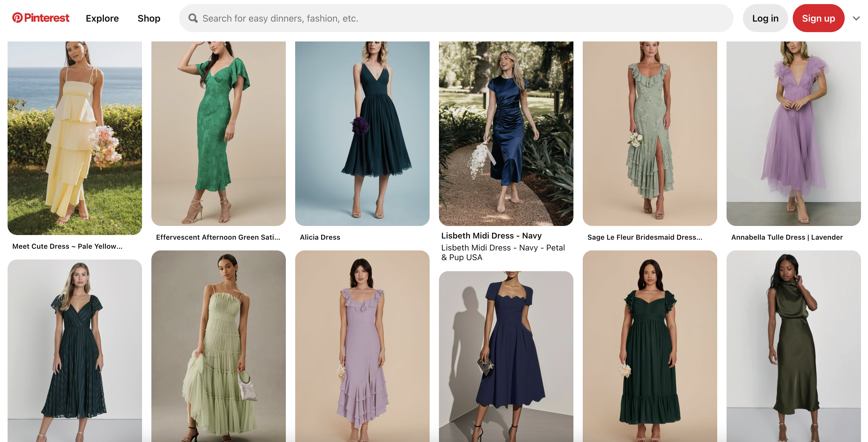This screenshot has width=868, height=442.
Task: Click 'Meet Cute Dress ~ Pale Yellow...' title
Action: (67, 246)
